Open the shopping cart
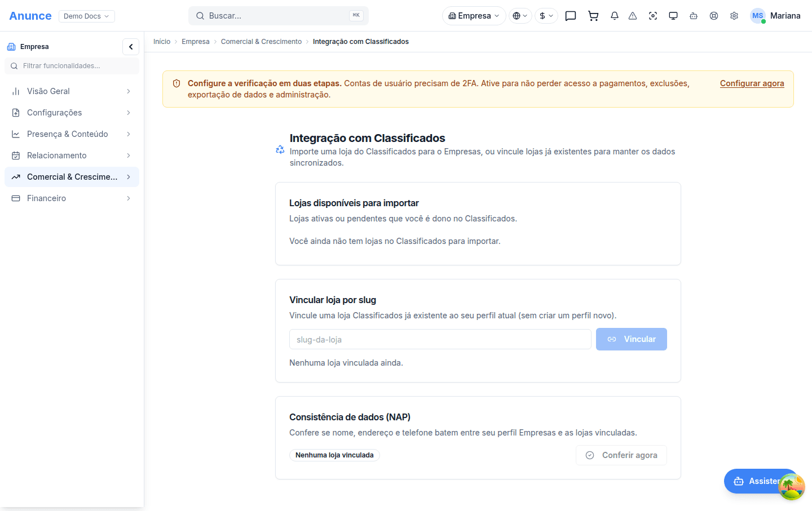Screen dimensions: 812x511 [593, 16]
